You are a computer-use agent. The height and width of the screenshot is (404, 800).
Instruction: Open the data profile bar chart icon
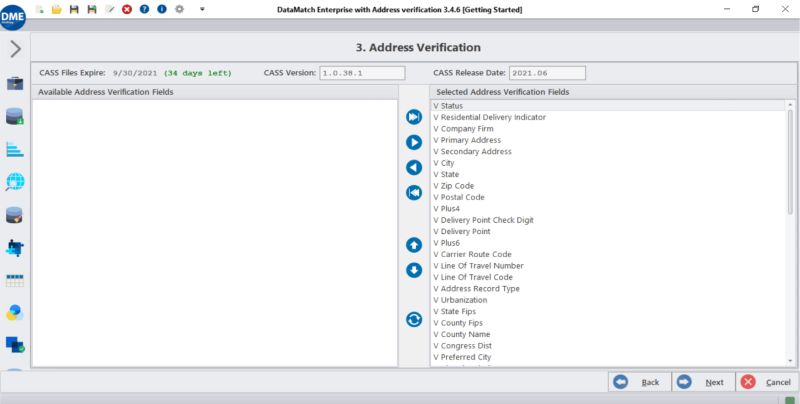click(15, 149)
